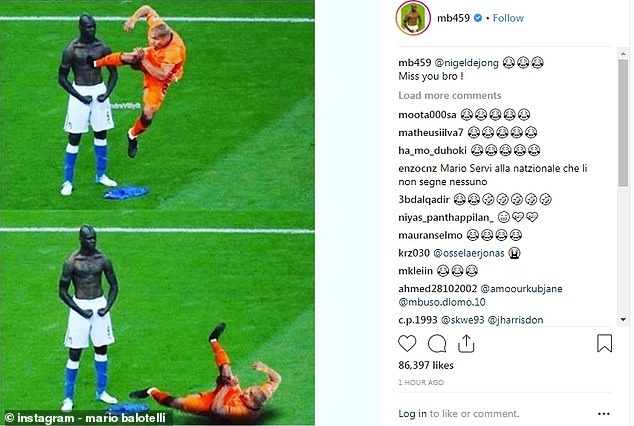View the 86,397 likes list
This screenshot has height=426, width=634.
tap(426, 365)
